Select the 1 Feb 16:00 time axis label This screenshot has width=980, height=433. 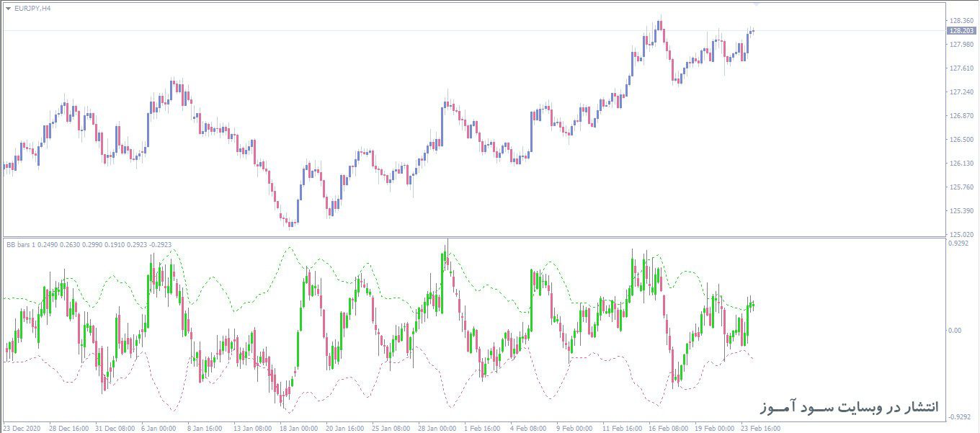pos(482,428)
